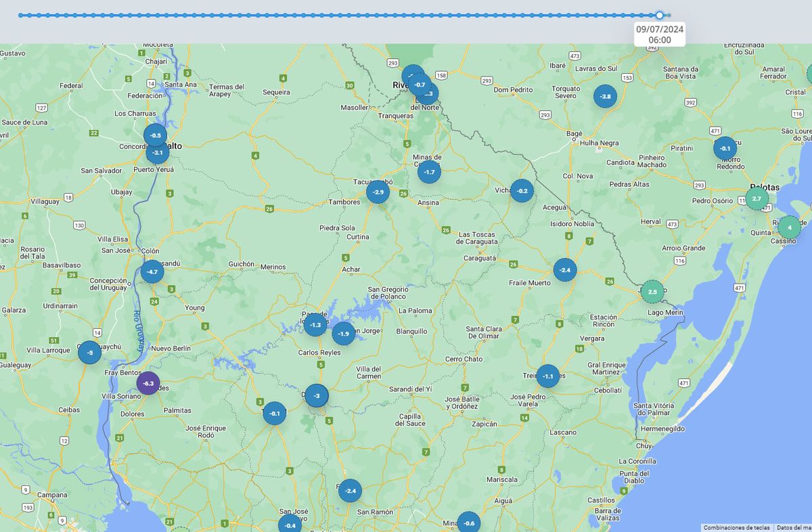This screenshot has width=812, height=532.
Task: Click the -1.1 marker at Treinta y Tres
Action: click(x=547, y=376)
